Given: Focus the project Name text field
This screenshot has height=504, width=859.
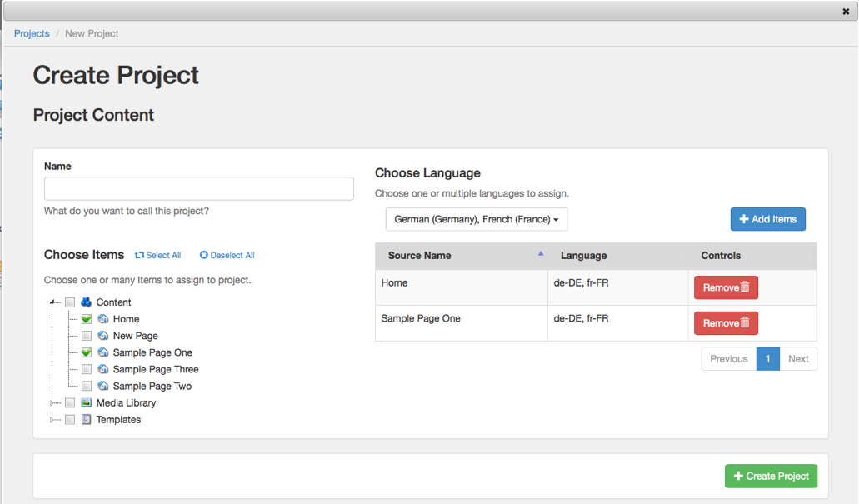Looking at the screenshot, I should point(198,188).
